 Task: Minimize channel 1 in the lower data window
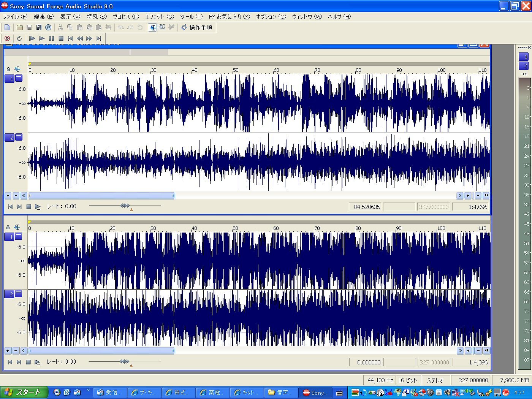tap(19, 236)
